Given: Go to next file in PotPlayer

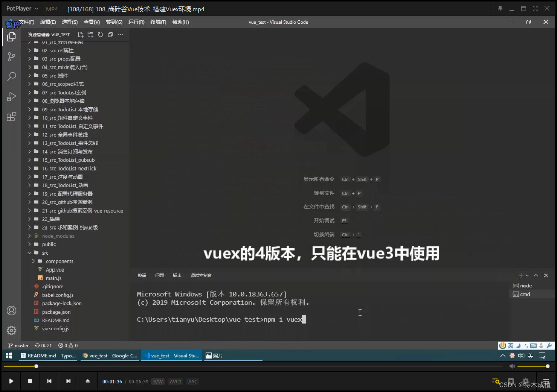Looking at the screenshot, I should [68, 381].
